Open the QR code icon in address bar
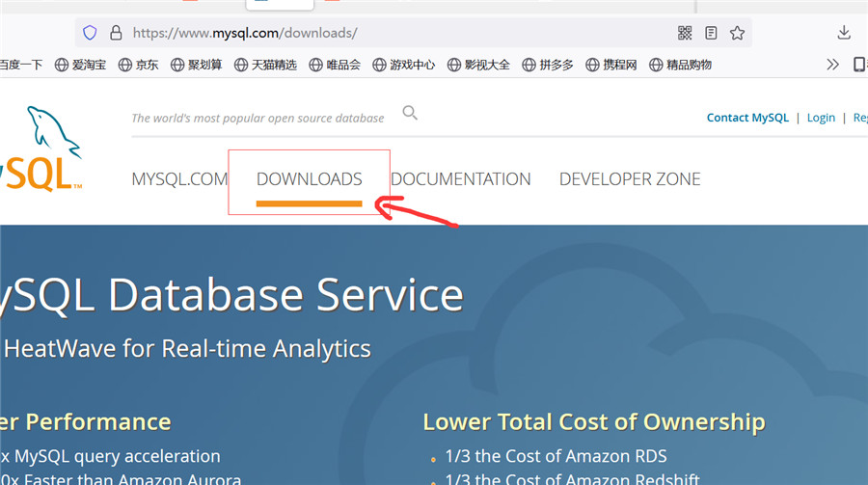Viewport: 868px width, 485px height. click(685, 33)
